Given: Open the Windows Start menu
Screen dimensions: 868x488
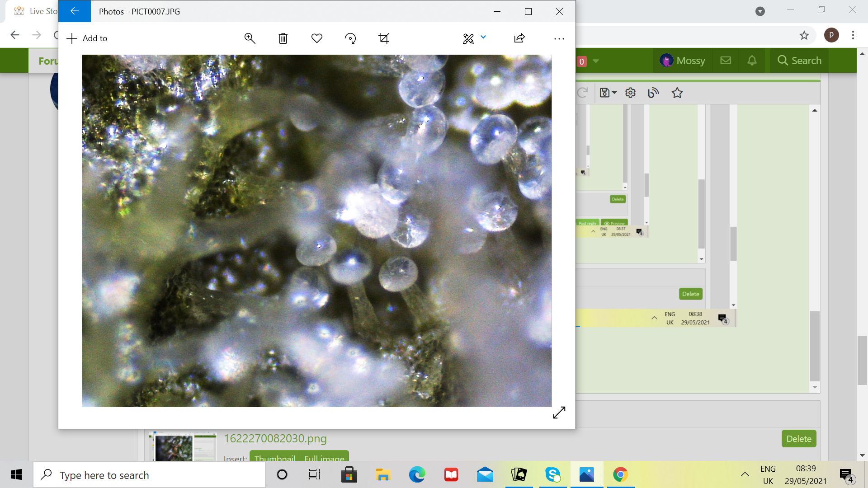Looking at the screenshot, I should pyautogui.click(x=16, y=475).
